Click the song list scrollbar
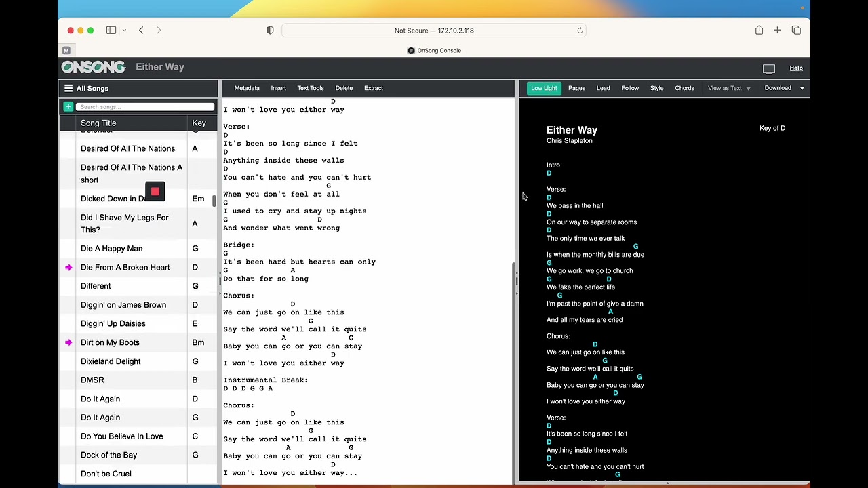 214,201
